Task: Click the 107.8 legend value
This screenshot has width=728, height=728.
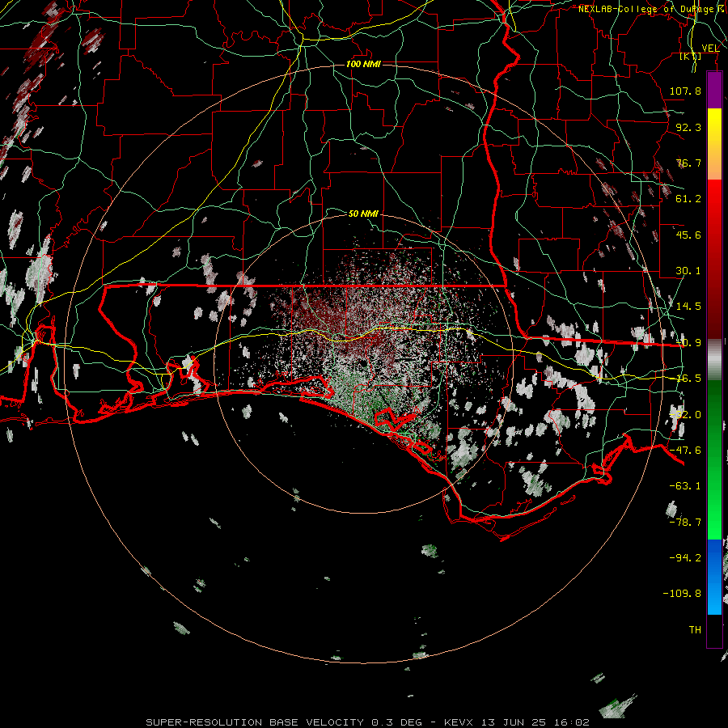Action: click(685, 91)
